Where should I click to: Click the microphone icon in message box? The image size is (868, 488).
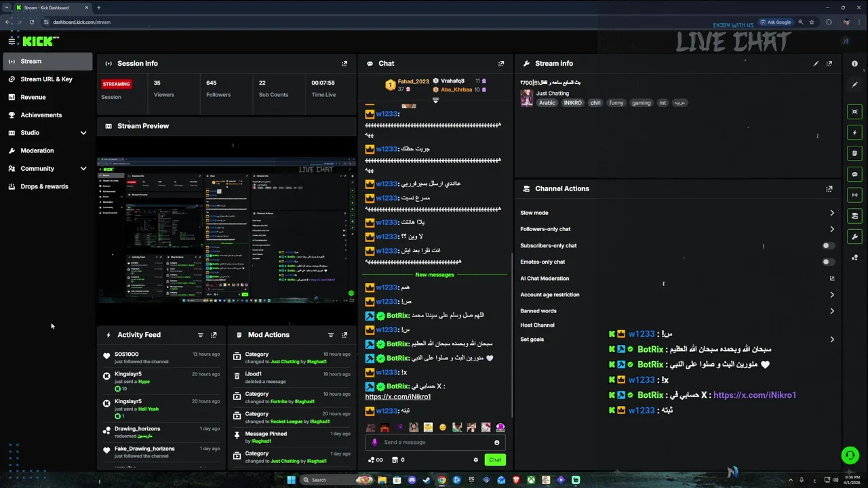pyautogui.click(x=374, y=442)
